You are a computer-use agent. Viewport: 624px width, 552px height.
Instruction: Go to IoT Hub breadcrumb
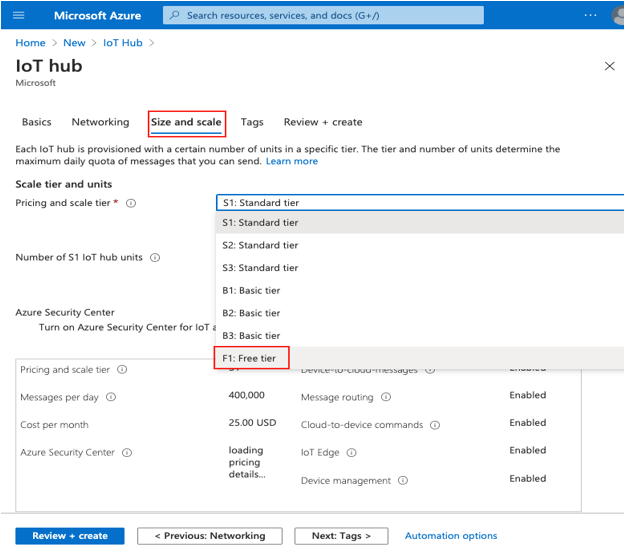123,43
